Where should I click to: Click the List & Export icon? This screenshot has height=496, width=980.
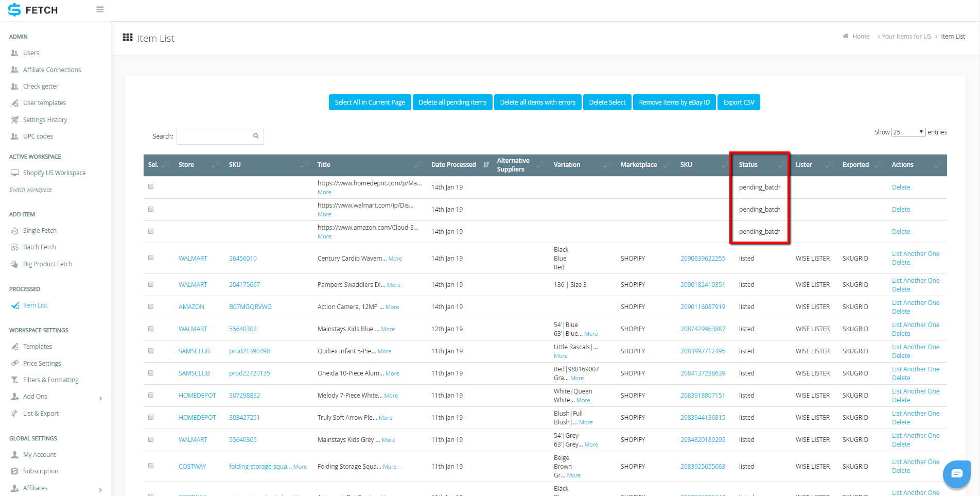(14, 414)
